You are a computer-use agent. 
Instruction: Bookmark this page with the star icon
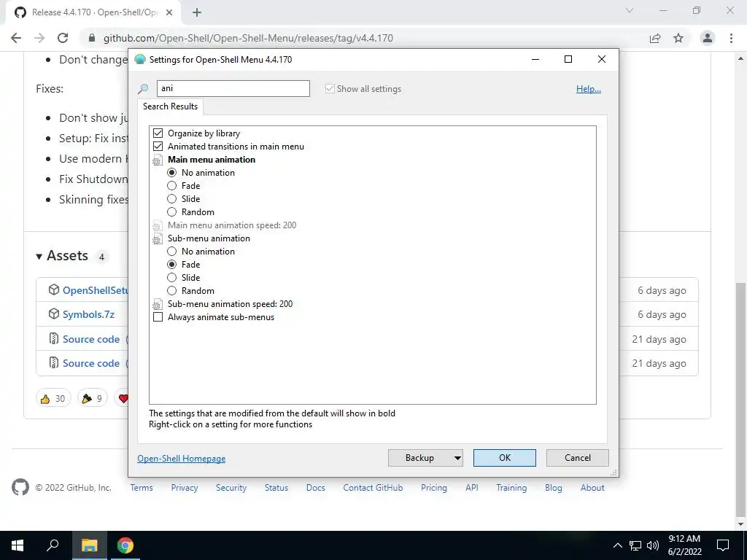[x=678, y=38]
